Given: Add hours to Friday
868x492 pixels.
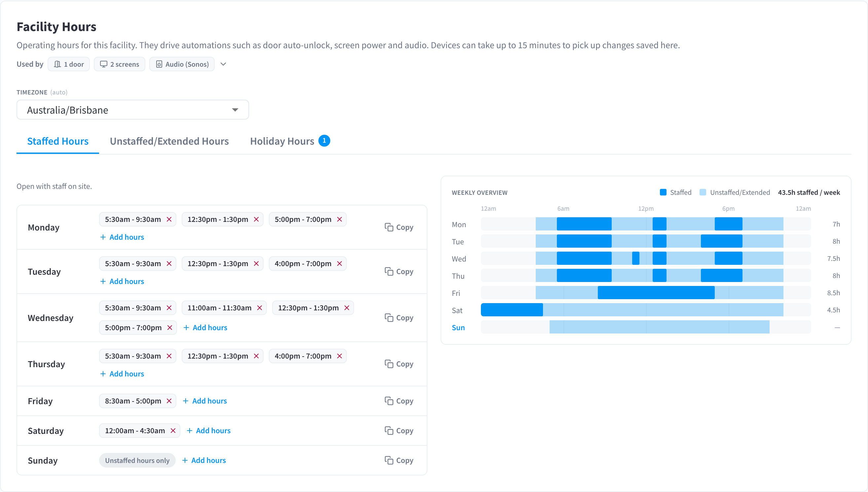Looking at the screenshot, I should [x=205, y=401].
